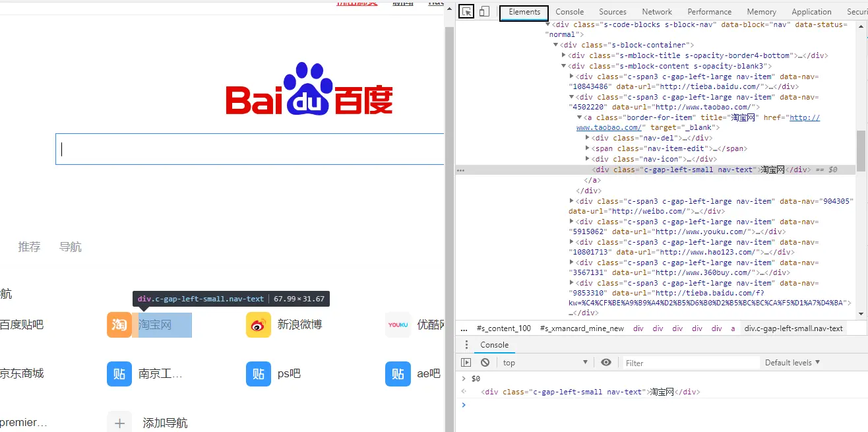Viewport: 868px width, 432px height.
Task: Open the Memory tab
Action: click(761, 12)
